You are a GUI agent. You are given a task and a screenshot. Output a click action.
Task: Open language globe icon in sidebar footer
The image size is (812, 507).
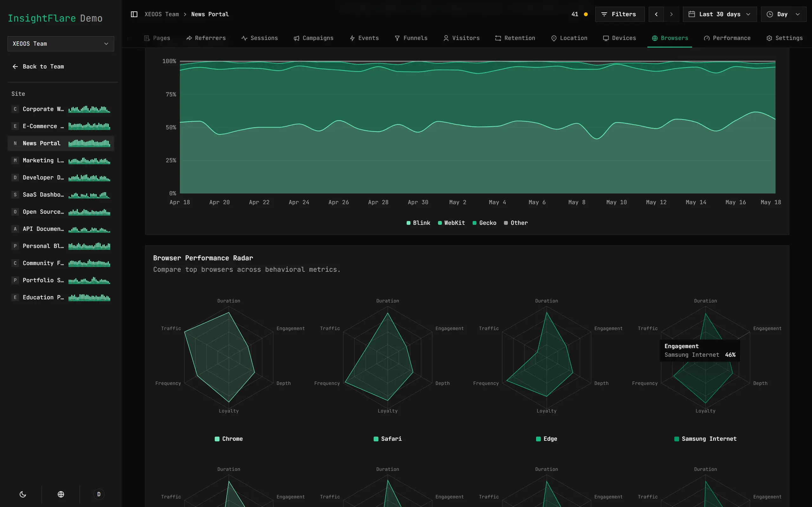[61, 494]
